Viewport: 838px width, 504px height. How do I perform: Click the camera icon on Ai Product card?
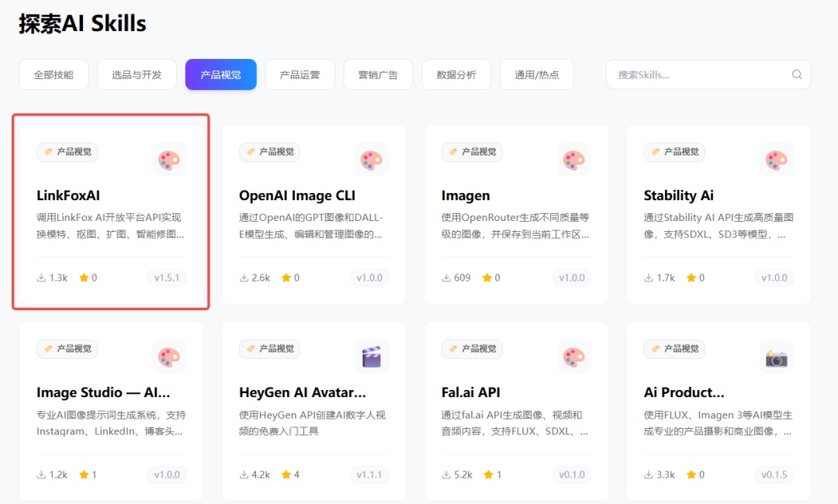point(777,357)
